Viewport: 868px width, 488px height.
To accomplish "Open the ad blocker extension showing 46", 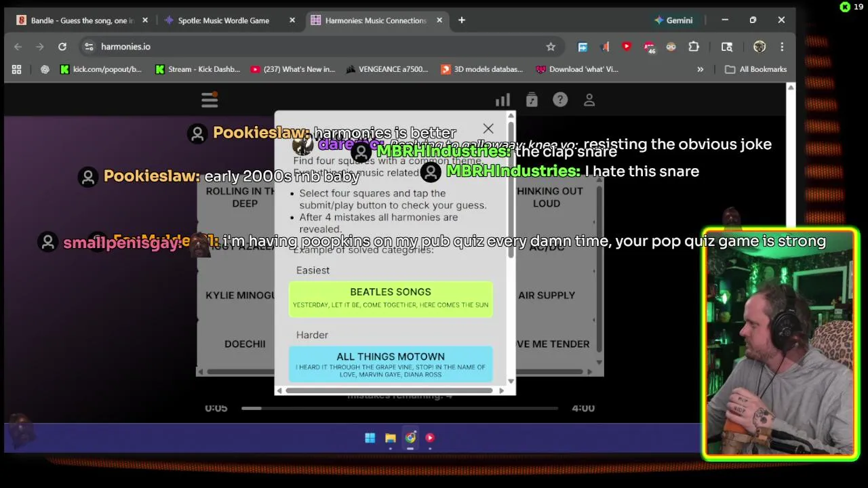I will click(x=650, y=47).
